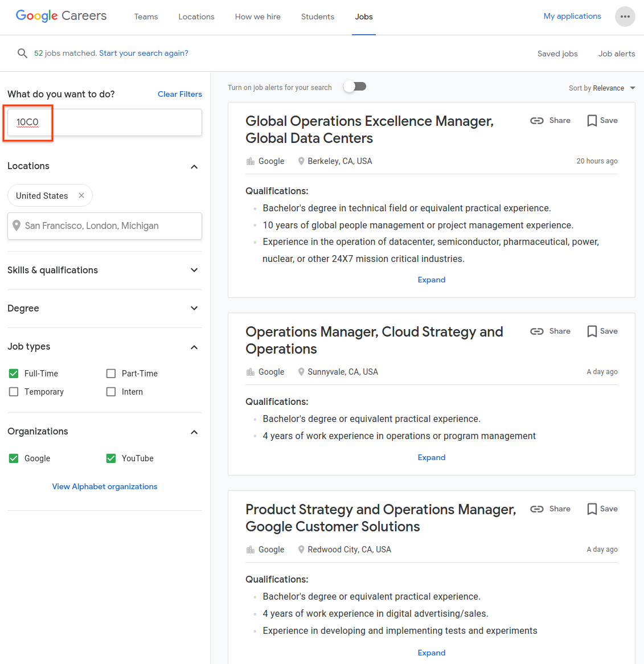644x664 pixels.
Task: Remove the United States location chip
Action: click(81, 195)
